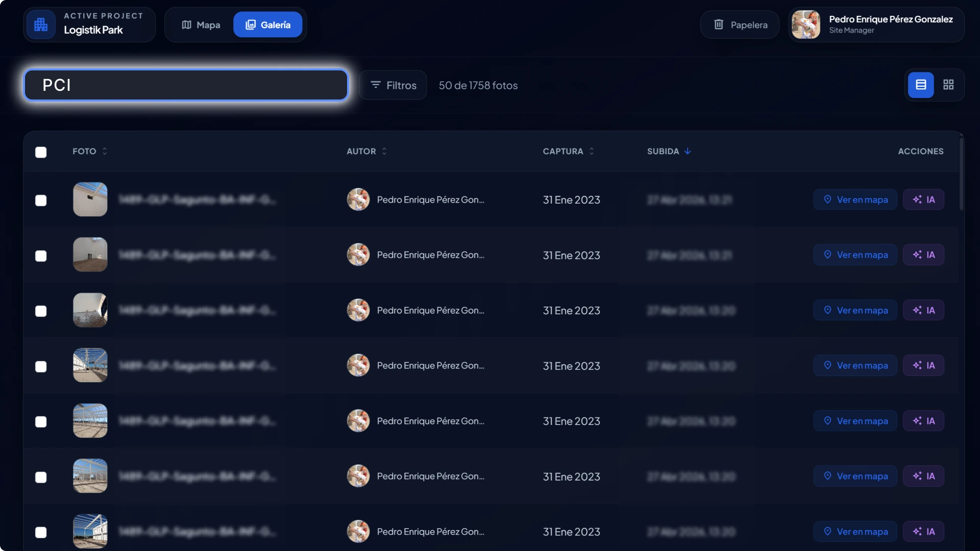Viewport: 980px width, 551px height.
Task: Focus the PCI search field
Action: [x=186, y=85]
